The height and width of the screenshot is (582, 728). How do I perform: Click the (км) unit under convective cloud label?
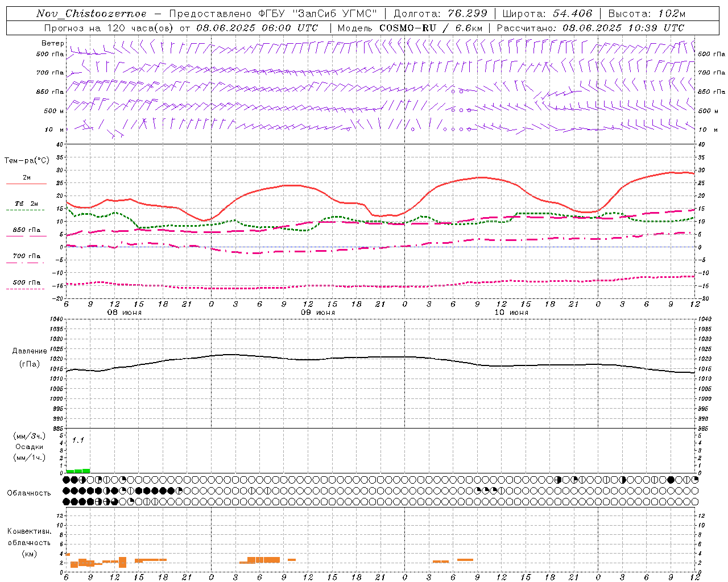29,553
